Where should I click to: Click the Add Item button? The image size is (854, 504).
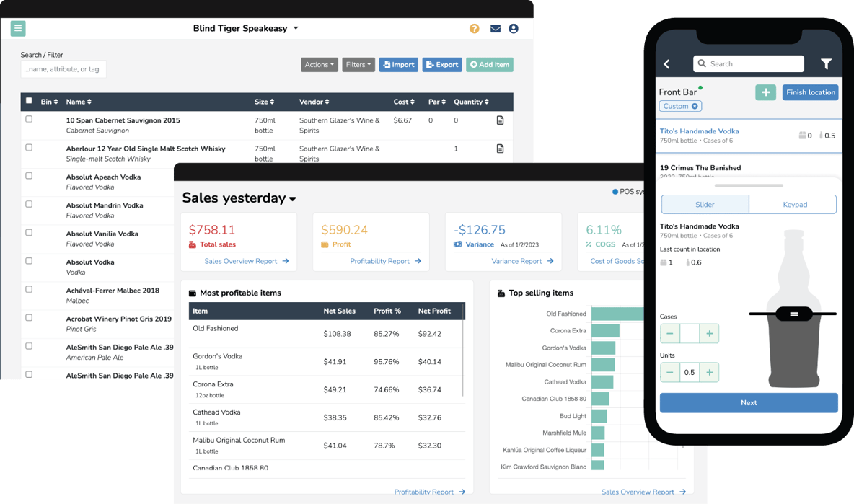point(490,65)
